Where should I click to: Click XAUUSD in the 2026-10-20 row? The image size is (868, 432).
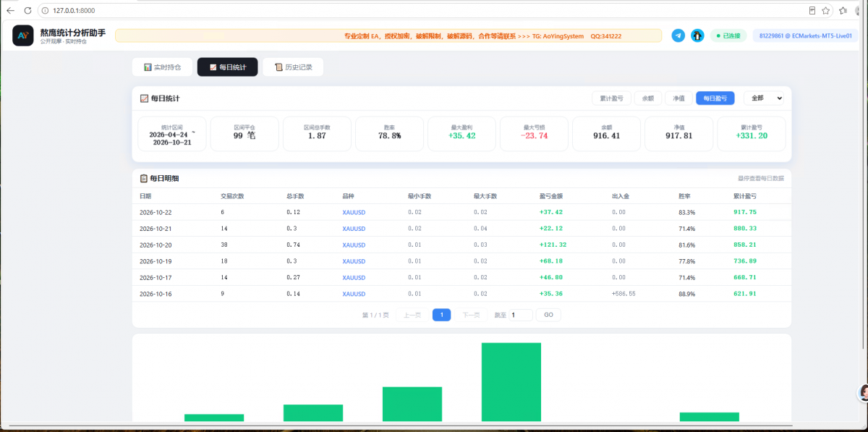354,245
